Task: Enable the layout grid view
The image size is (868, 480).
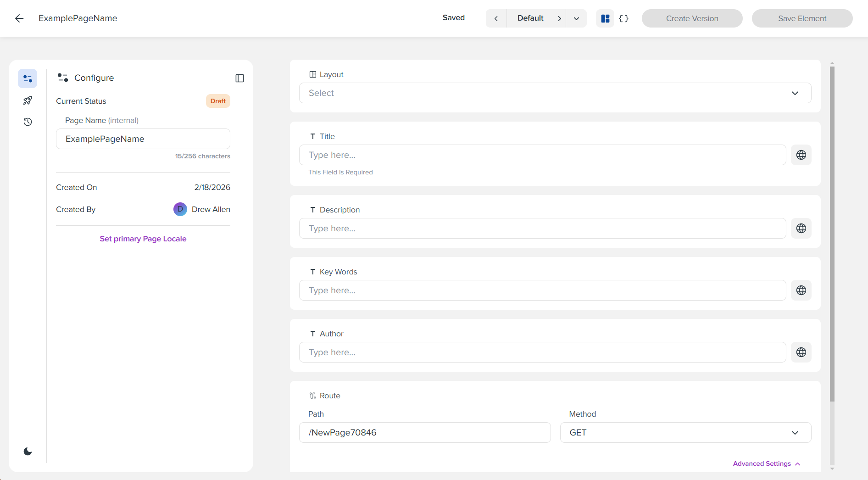Action: point(606,18)
